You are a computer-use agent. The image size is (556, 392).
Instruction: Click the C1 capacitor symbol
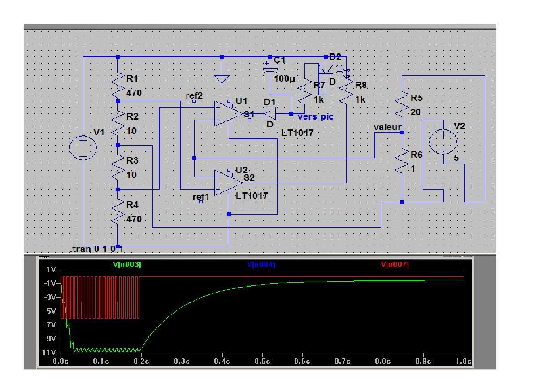[x=270, y=68]
